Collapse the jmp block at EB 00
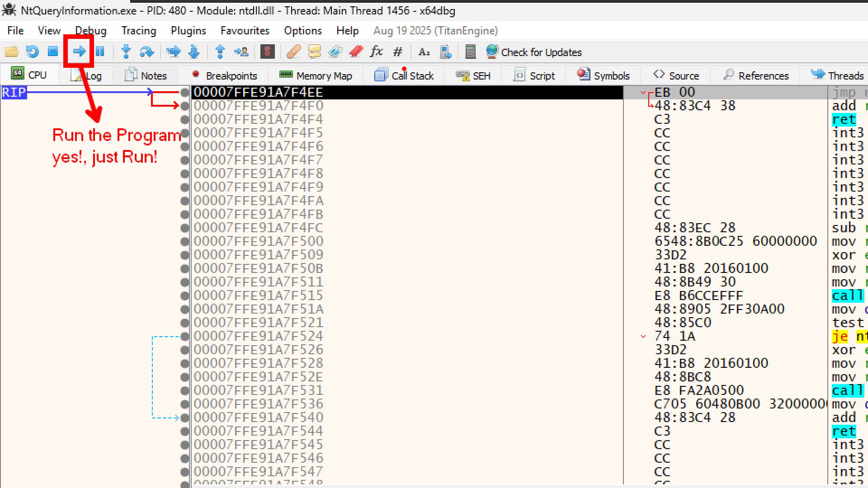 click(x=643, y=93)
